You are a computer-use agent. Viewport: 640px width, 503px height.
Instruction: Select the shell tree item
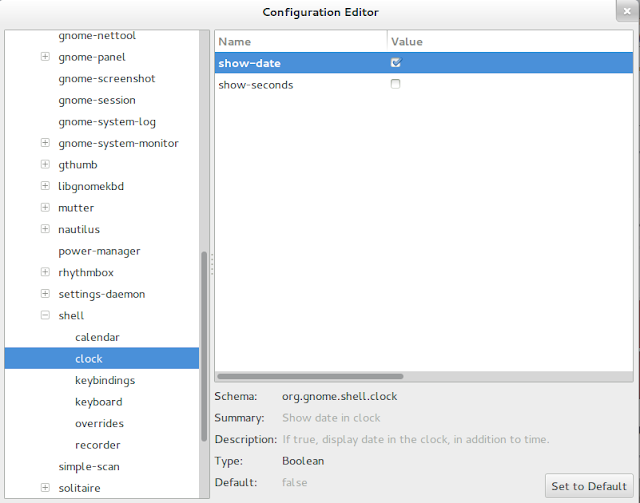tap(71, 316)
